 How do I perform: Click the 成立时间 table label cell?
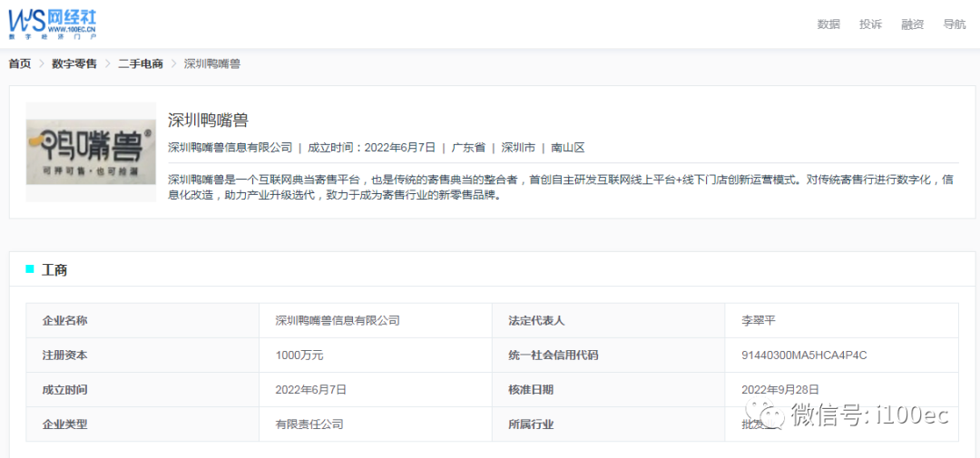142,389
